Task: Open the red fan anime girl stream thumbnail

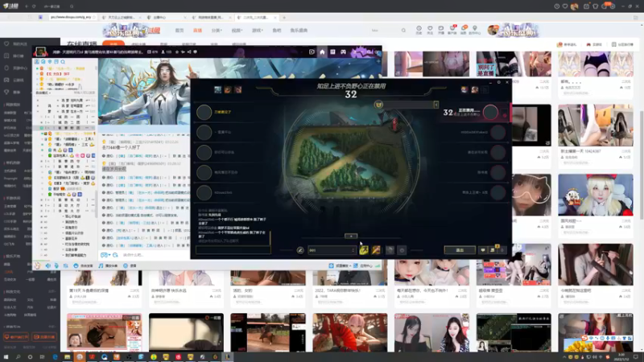Action: coord(350,332)
